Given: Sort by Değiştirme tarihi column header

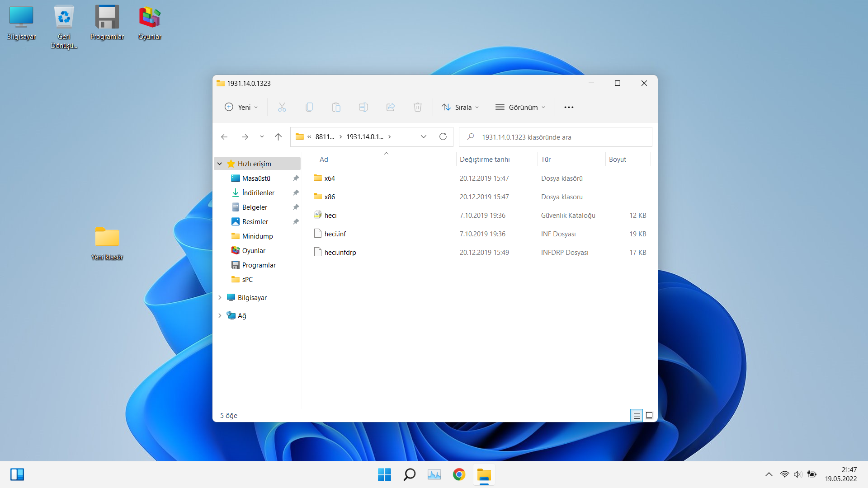Looking at the screenshot, I should 485,159.
